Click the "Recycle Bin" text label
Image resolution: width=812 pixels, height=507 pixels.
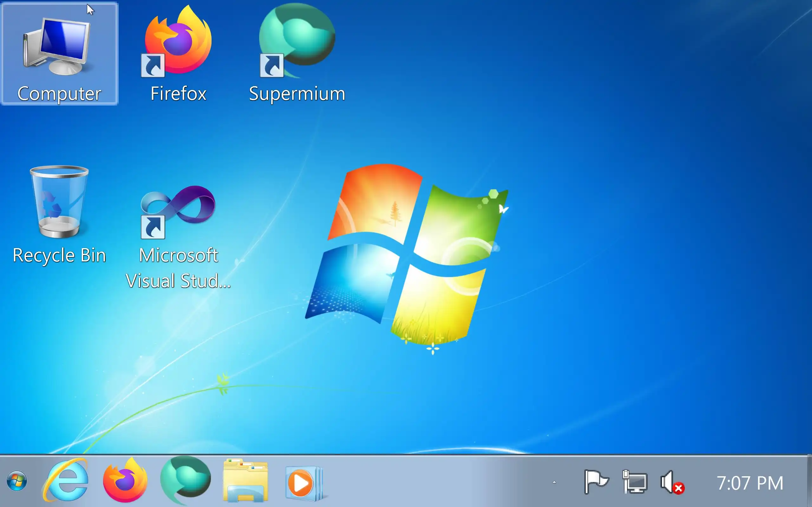[59, 255]
